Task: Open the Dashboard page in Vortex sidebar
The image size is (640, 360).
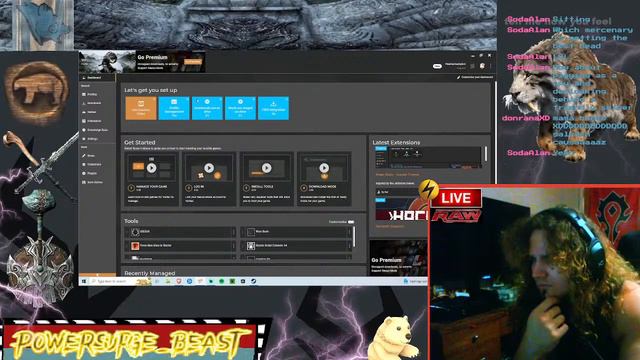Action: click(x=97, y=78)
